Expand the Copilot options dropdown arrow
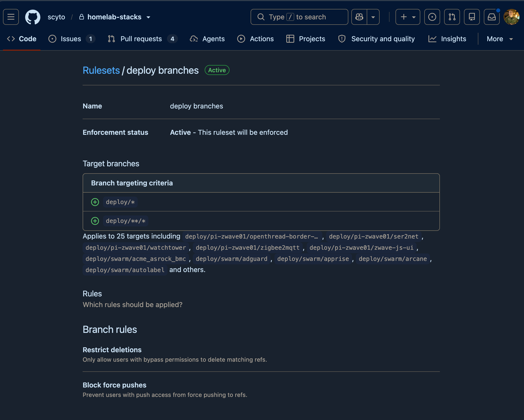Image resolution: width=524 pixels, height=420 pixels. [x=373, y=17]
